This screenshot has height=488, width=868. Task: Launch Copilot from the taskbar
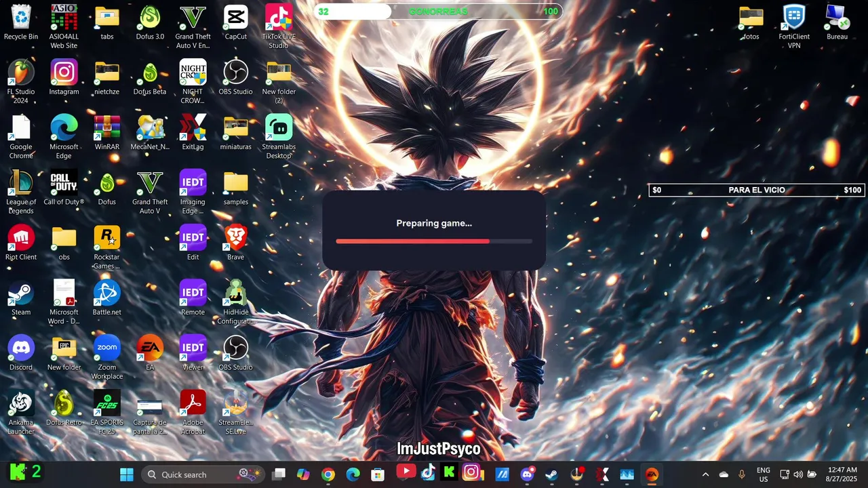pos(303,474)
